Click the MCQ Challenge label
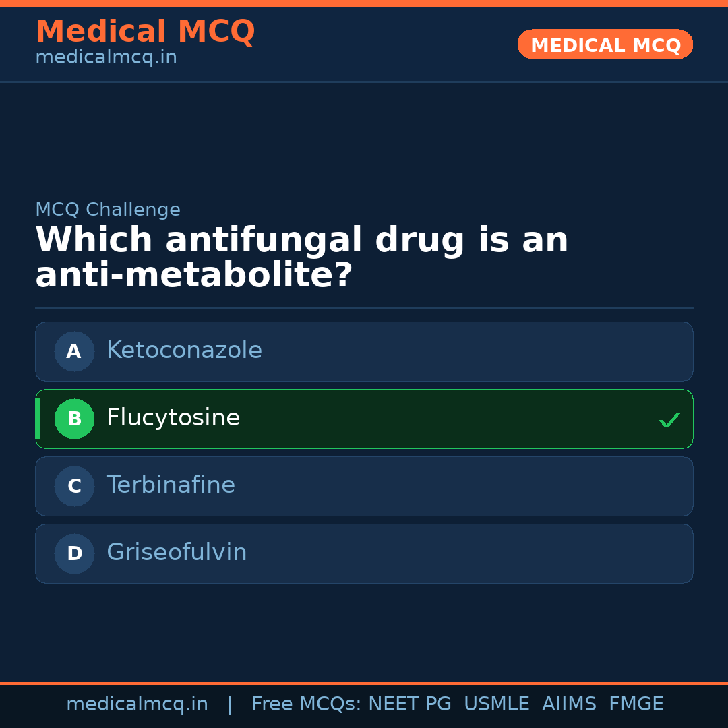The height and width of the screenshot is (728, 728). [108, 210]
